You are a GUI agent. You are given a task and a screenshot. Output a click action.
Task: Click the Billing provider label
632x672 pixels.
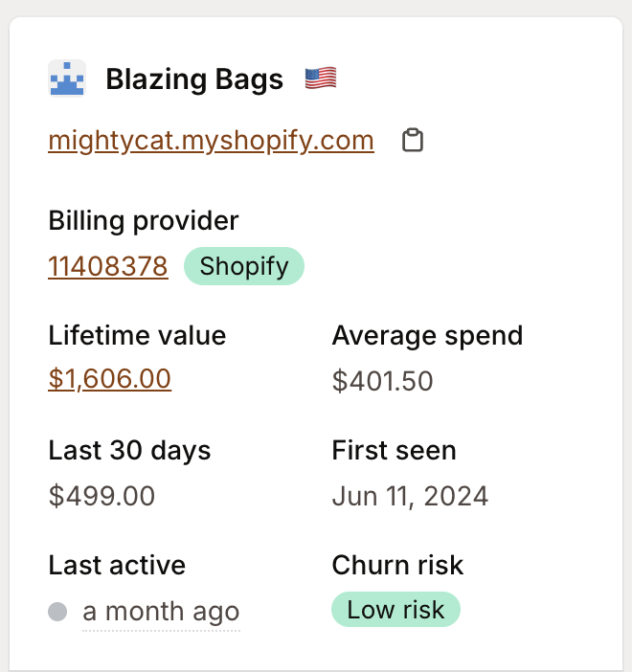[144, 221]
